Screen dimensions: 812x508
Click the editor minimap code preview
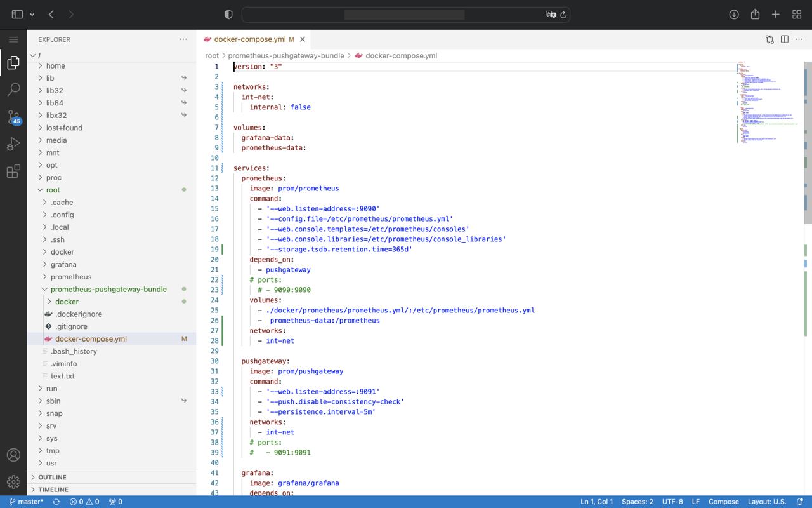(x=768, y=102)
